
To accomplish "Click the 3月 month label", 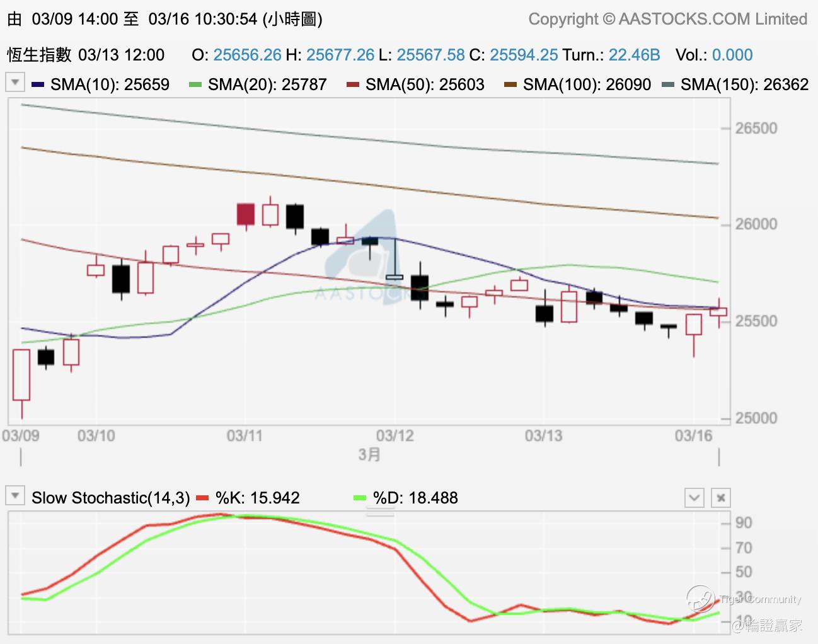I will click(x=370, y=454).
